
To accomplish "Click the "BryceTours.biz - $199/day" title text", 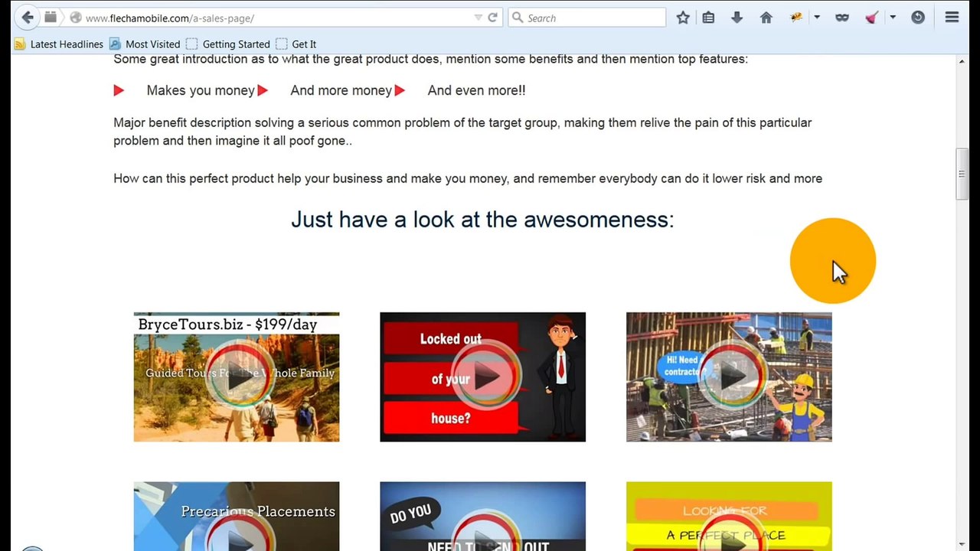I will coord(227,324).
